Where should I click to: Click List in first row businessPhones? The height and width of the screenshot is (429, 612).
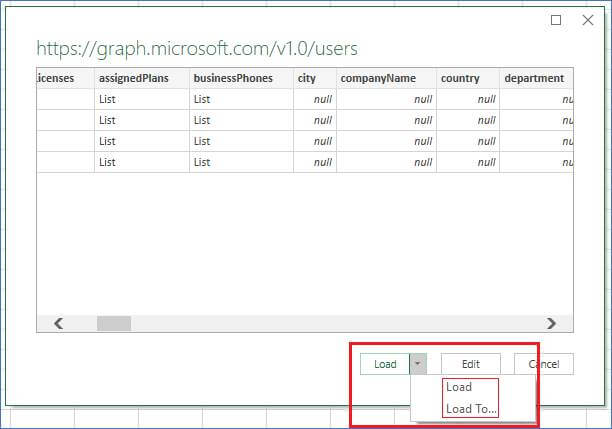(x=202, y=99)
